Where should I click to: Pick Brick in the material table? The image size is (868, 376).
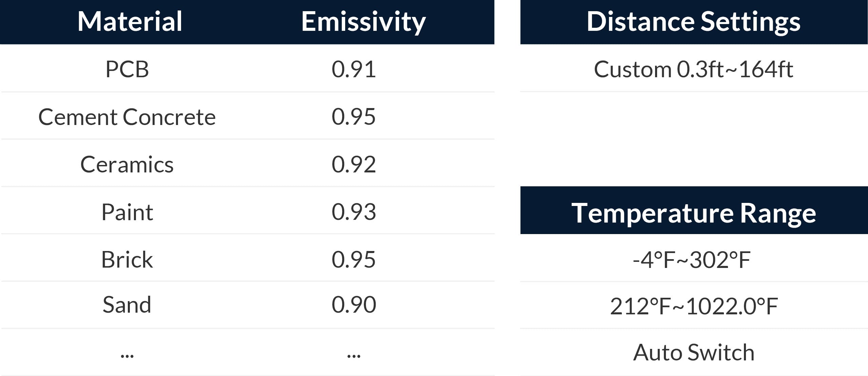pyautogui.click(x=127, y=259)
